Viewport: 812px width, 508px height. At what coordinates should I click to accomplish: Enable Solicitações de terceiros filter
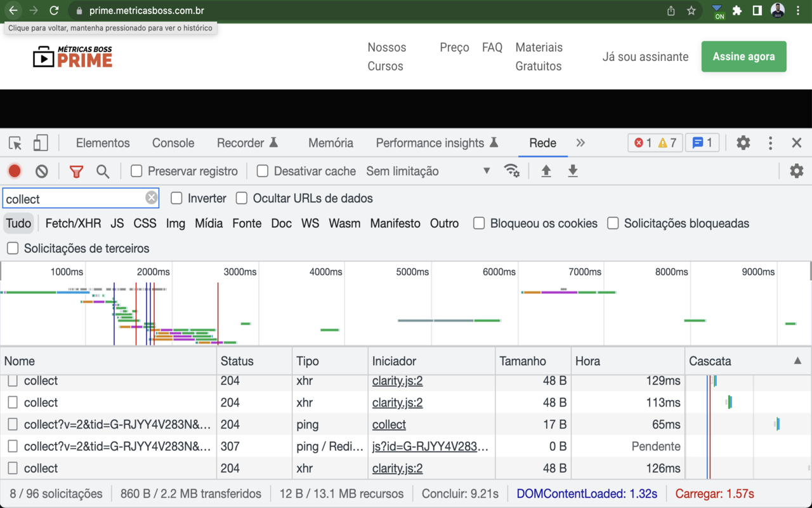tap(12, 248)
